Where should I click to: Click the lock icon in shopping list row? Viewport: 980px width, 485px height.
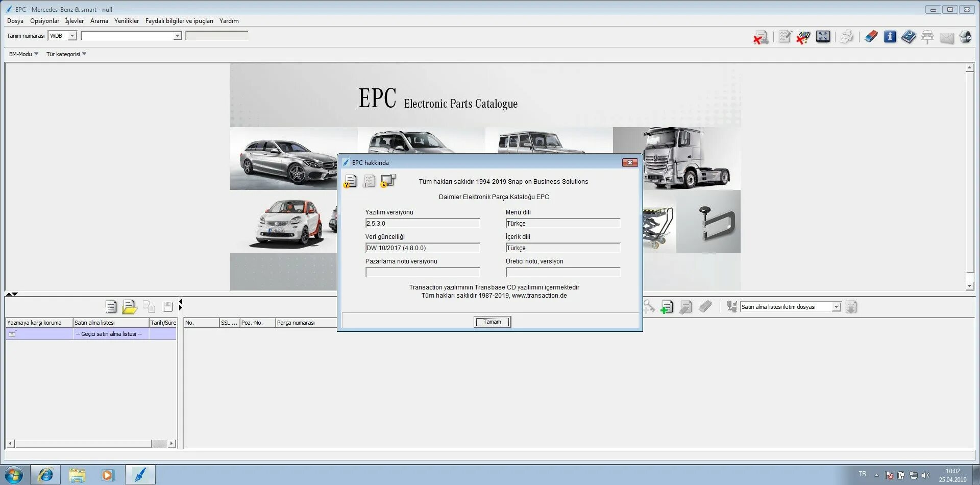[12, 334]
